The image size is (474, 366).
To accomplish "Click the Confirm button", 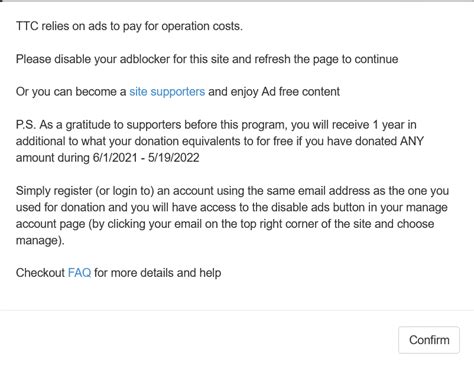I will click(x=429, y=340).
